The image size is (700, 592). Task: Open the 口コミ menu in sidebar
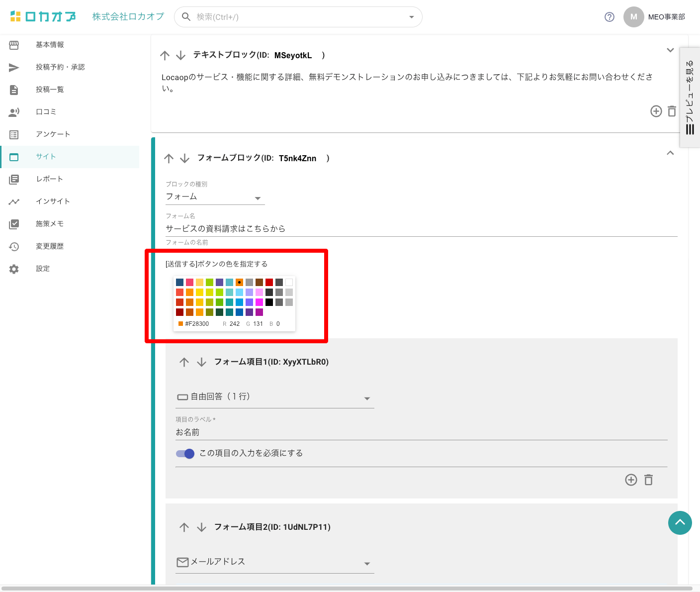(x=46, y=112)
